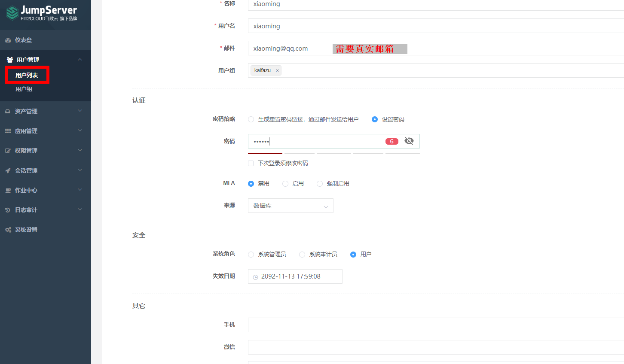The height and width of the screenshot is (364, 624).
Task: Click the gears icon beside 系统设置
Action: [8, 230]
